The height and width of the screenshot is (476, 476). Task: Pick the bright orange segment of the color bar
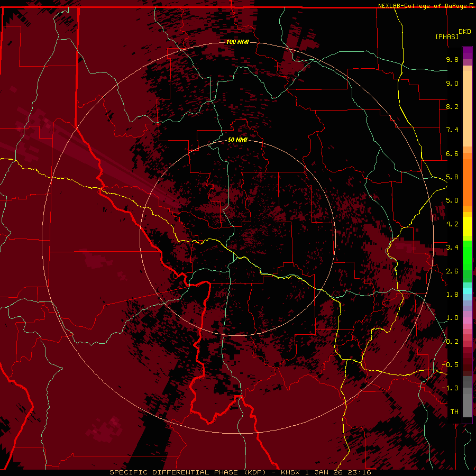467,182
